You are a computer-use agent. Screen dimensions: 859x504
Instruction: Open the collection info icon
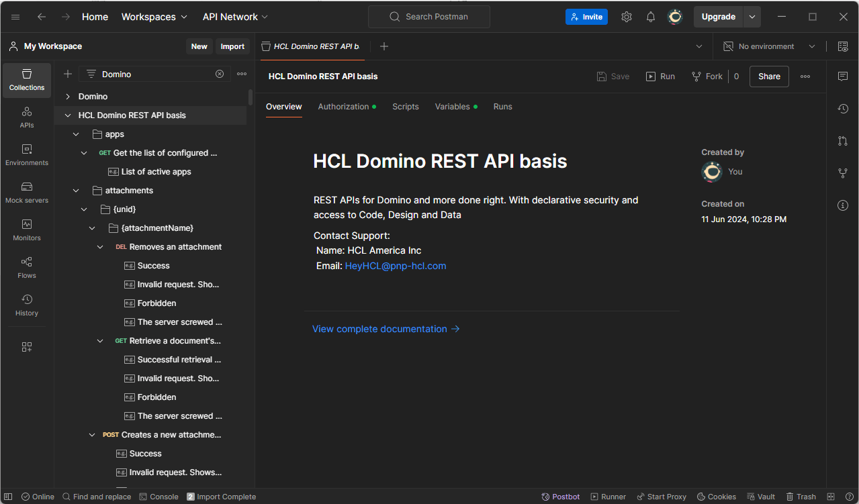coord(843,205)
